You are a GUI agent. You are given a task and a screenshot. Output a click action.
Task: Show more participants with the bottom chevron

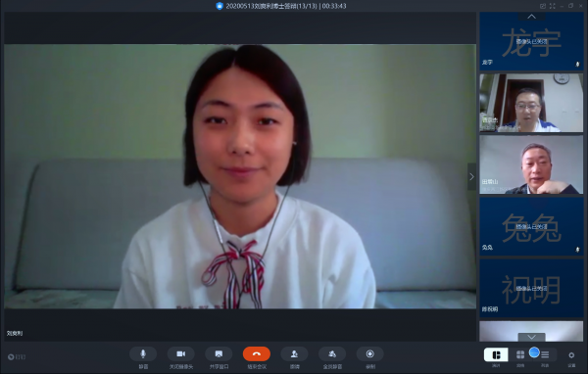click(x=532, y=337)
